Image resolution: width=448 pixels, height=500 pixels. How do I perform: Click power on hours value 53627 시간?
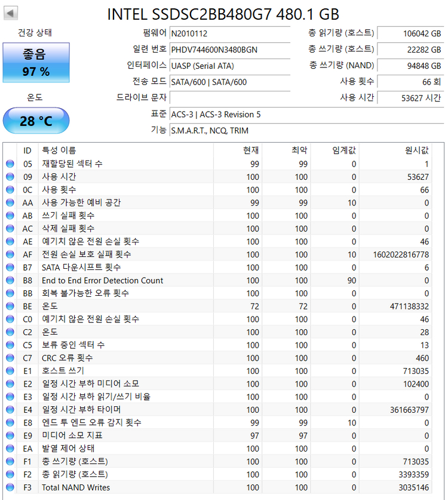coord(410,98)
